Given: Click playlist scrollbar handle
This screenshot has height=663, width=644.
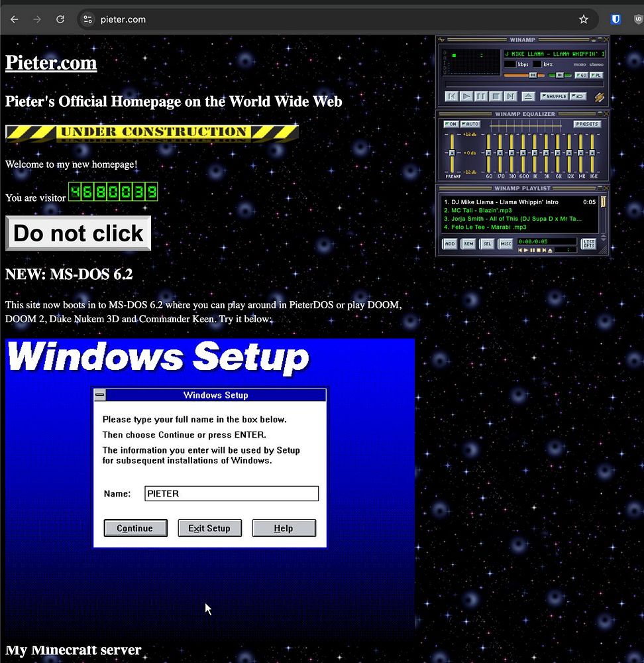Looking at the screenshot, I should pyautogui.click(x=604, y=202).
